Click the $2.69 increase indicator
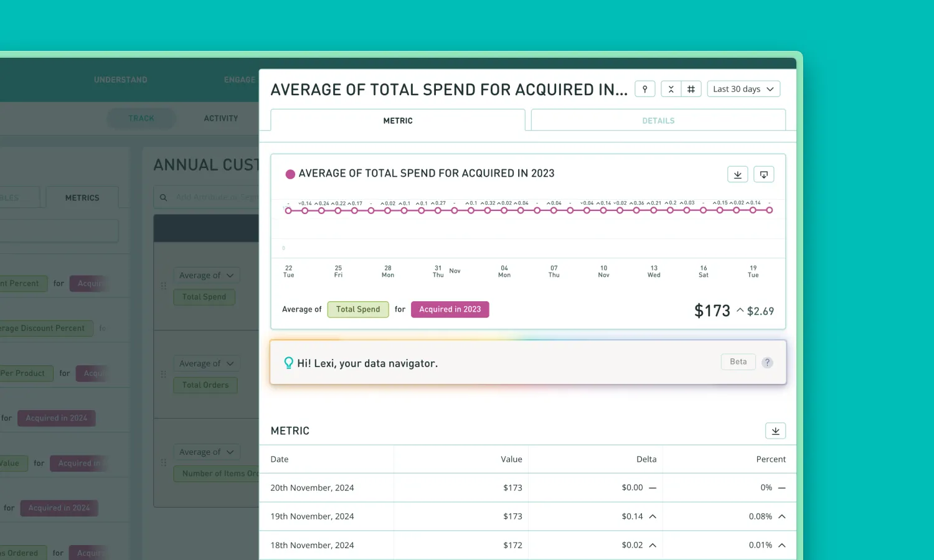This screenshot has height=560, width=934. (x=755, y=311)
